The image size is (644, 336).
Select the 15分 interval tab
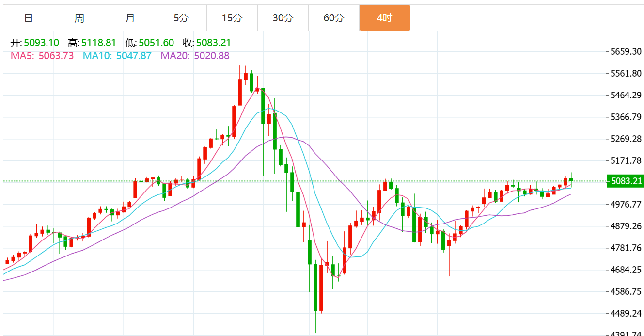click(x=232, y=18)
